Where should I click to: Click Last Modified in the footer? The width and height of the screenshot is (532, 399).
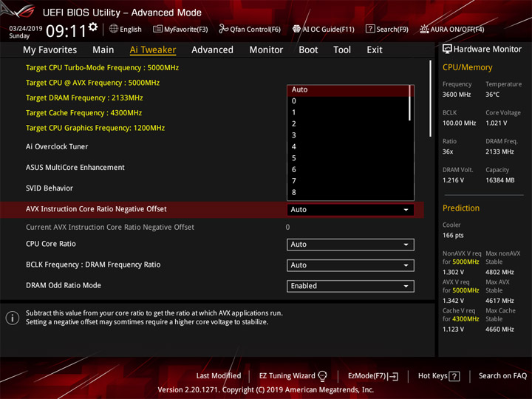(219, 376)
